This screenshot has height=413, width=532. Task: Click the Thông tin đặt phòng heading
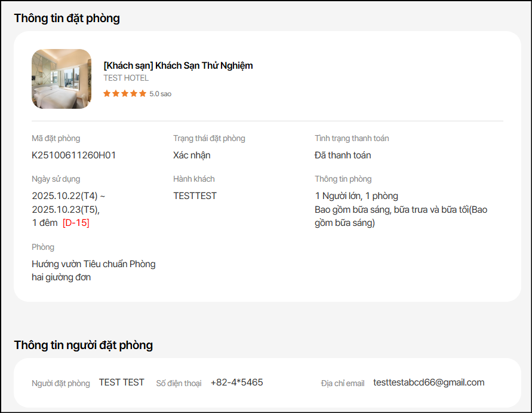pos(67,18)
